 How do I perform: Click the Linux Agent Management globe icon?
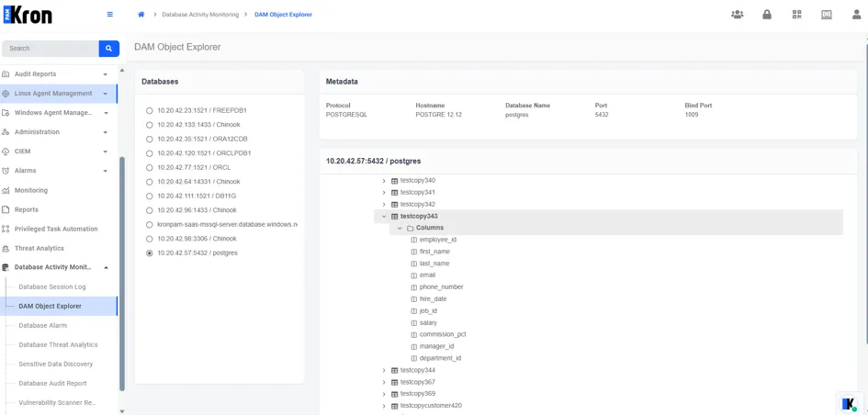6,94
